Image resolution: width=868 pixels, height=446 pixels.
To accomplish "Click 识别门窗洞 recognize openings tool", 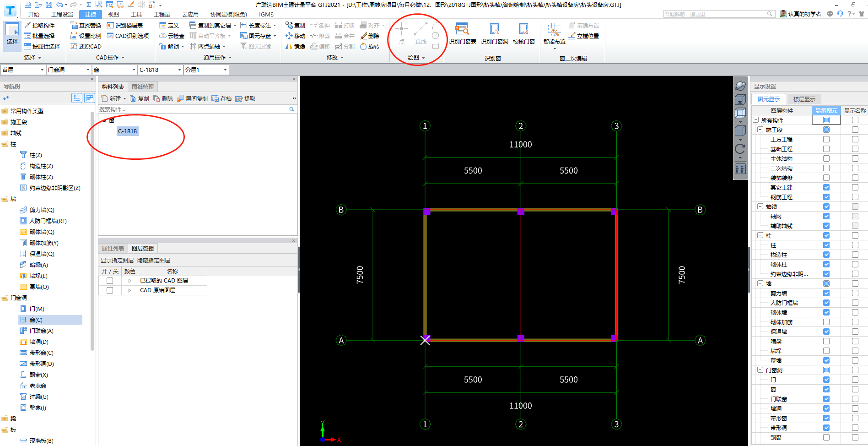I will (494, 33).
